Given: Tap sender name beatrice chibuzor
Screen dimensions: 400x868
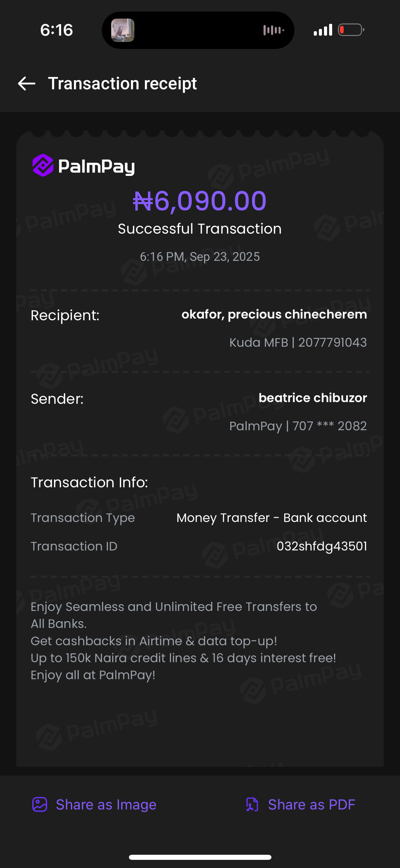Looking at the screenshot, I should click(312, 398).
